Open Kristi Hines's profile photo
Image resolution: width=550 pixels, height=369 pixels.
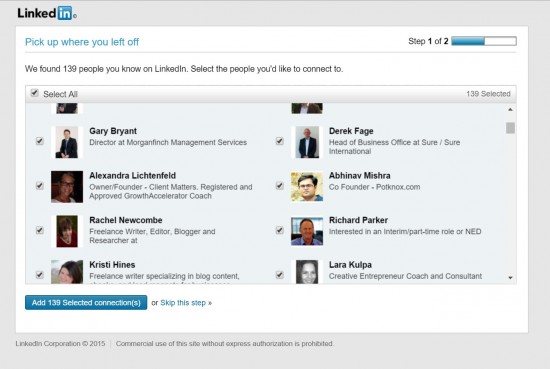click(67, 272)
